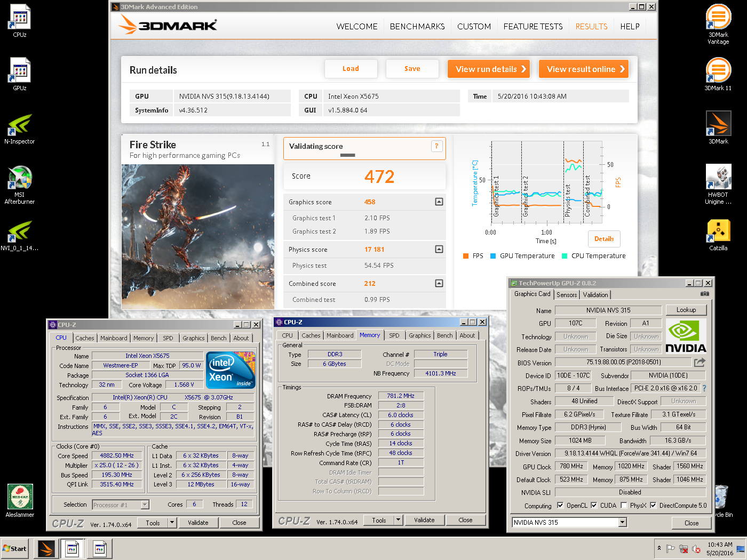Go to FEATURE TESTS in 3DMark
This screenshot has height=560, width=747.
[x=533, y=26]
